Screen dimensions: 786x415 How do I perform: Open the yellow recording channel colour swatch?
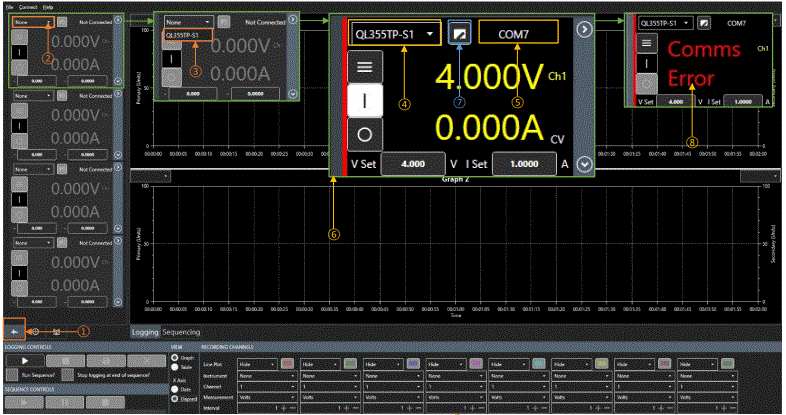(x=602, y=364)
